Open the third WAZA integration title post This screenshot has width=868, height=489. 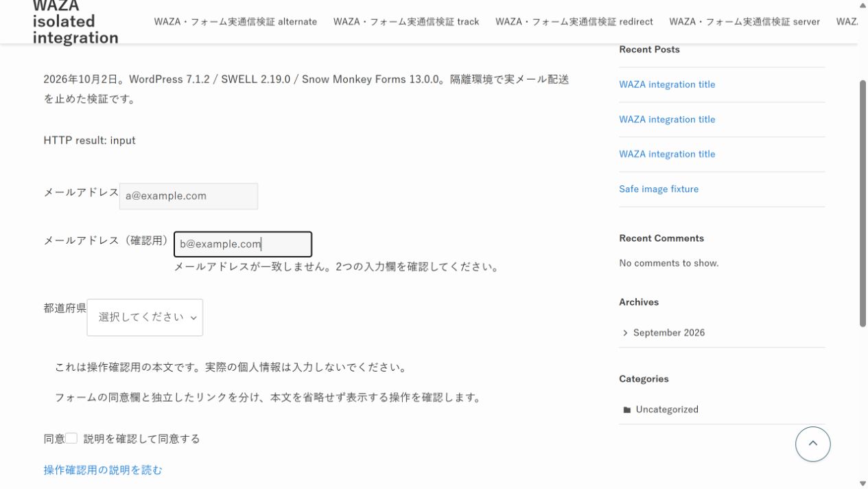[x=667, y=155]
